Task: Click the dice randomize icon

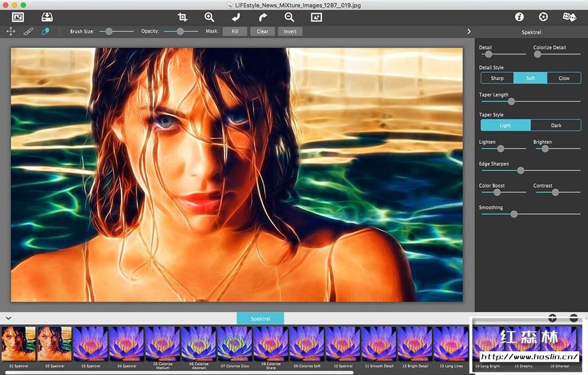Action: click(x=569, y=17)
